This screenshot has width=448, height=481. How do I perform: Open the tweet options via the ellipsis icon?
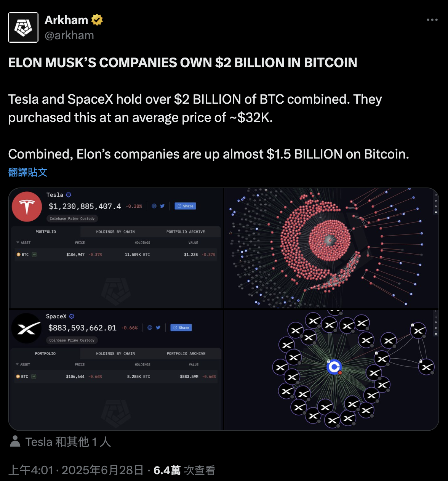coord(432,20)
